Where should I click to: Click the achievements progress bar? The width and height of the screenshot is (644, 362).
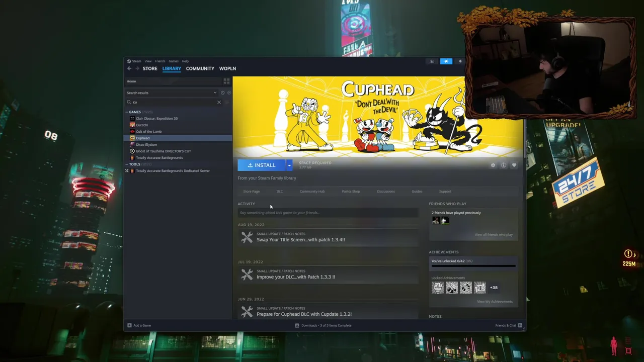coord(473,266)
